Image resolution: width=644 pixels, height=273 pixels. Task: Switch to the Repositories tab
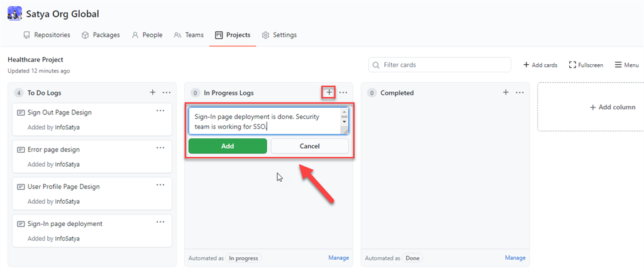(x=47, y=35)
